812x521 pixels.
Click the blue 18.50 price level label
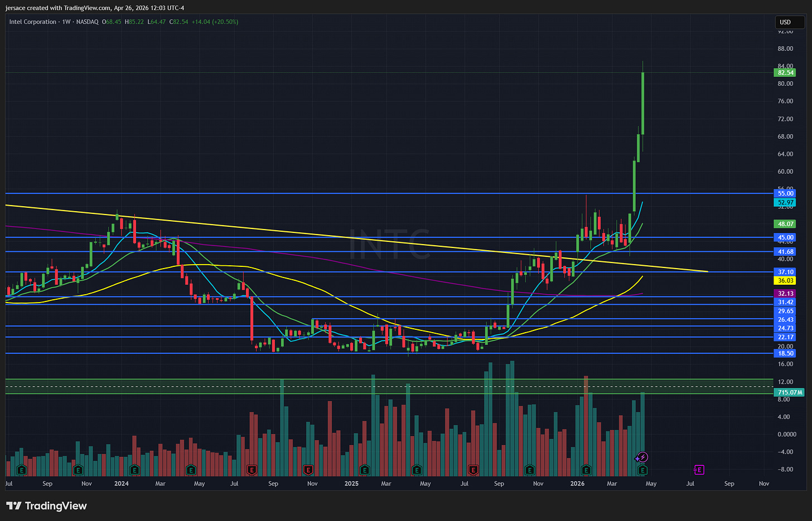click(785, 353)
